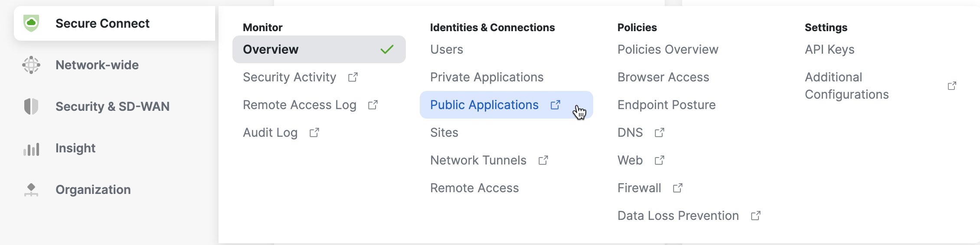Screen dimensions: 980x245
Task: Click the Secure Connect shield icon
Action: 31,23
